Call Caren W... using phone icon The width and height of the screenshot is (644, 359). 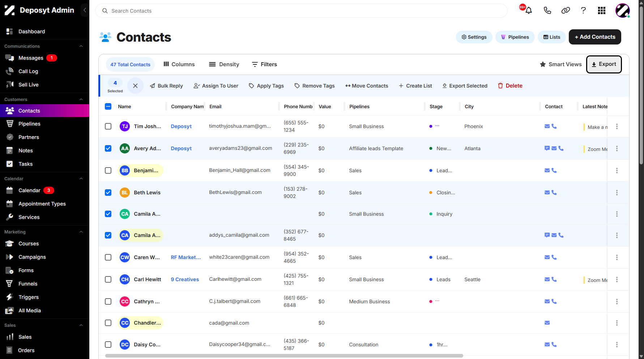(x=554, y=257)
